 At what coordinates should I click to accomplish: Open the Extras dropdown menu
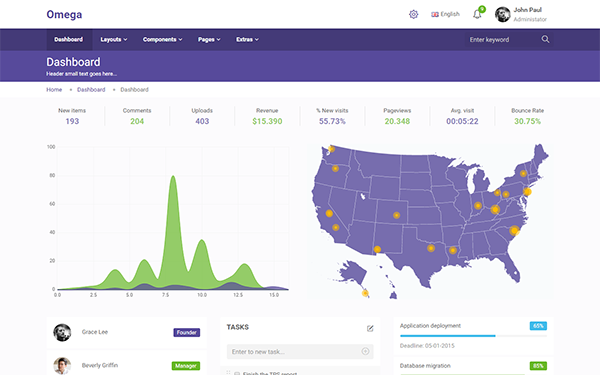tap(247, 39)
